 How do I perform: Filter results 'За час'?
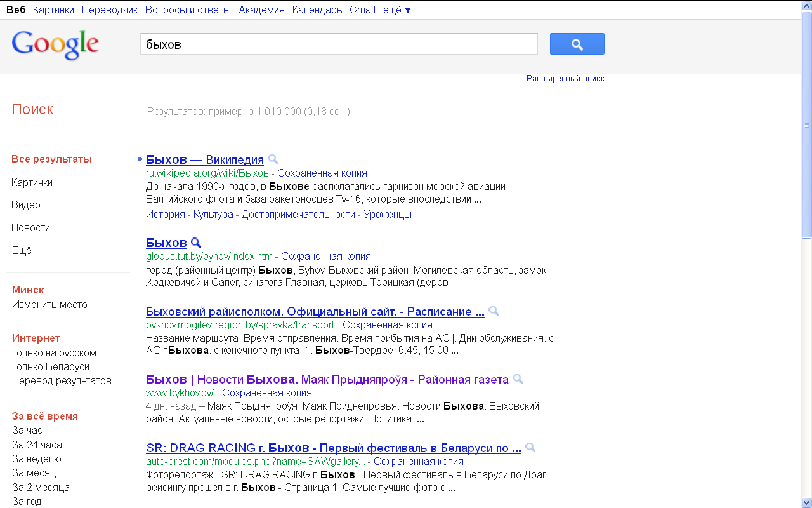coord(27,430)
